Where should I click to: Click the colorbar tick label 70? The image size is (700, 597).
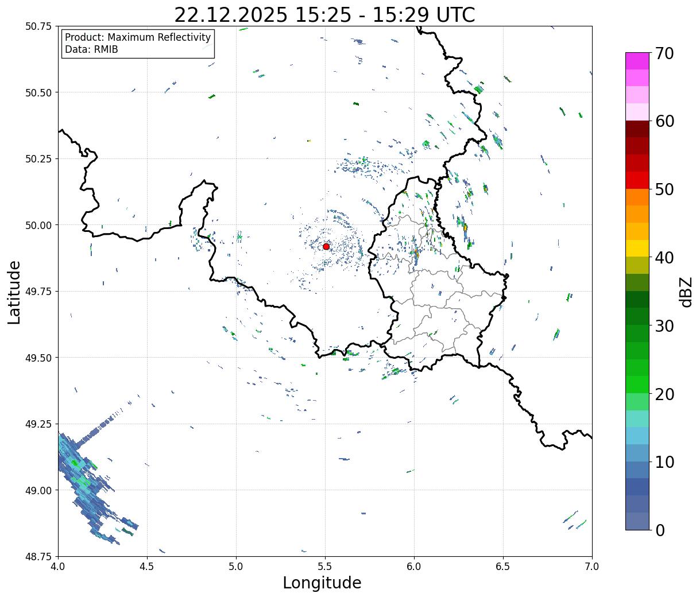click(664, 53)
